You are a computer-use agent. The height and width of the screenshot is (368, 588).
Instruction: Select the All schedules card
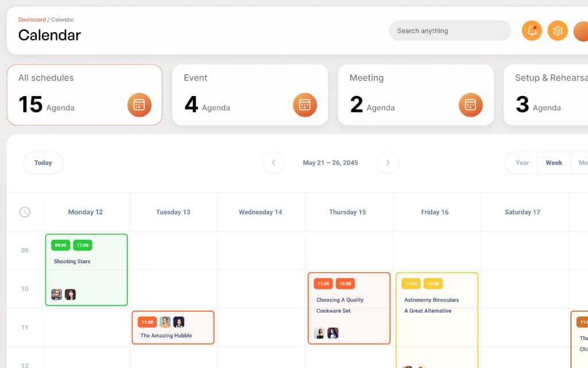[84, 95]
